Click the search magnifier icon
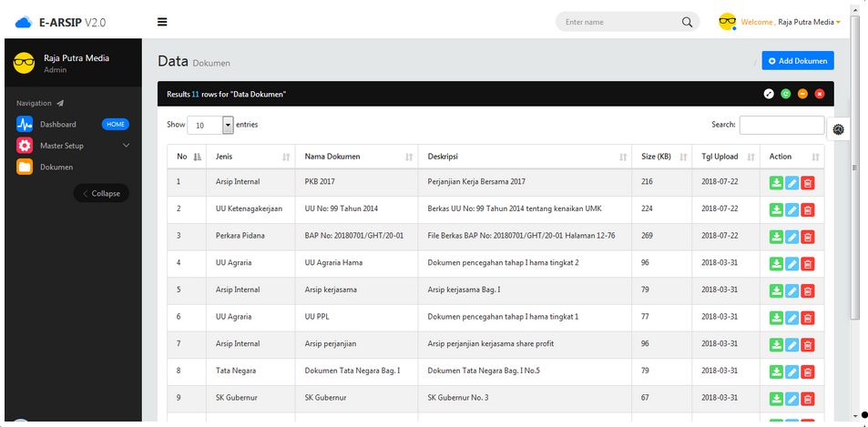 click(x=687, y=22)
